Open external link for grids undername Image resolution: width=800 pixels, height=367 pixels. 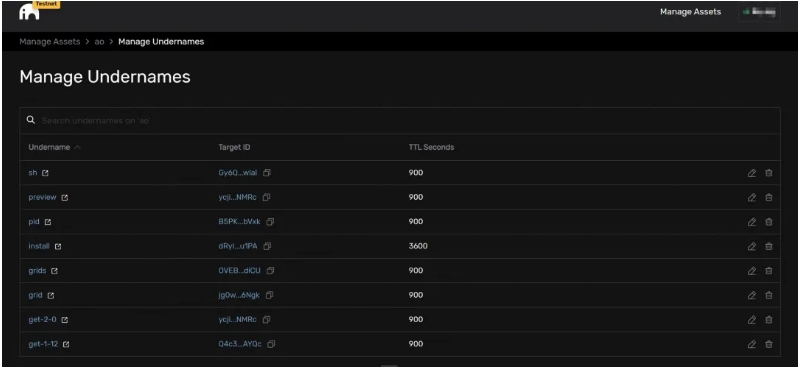55,271
